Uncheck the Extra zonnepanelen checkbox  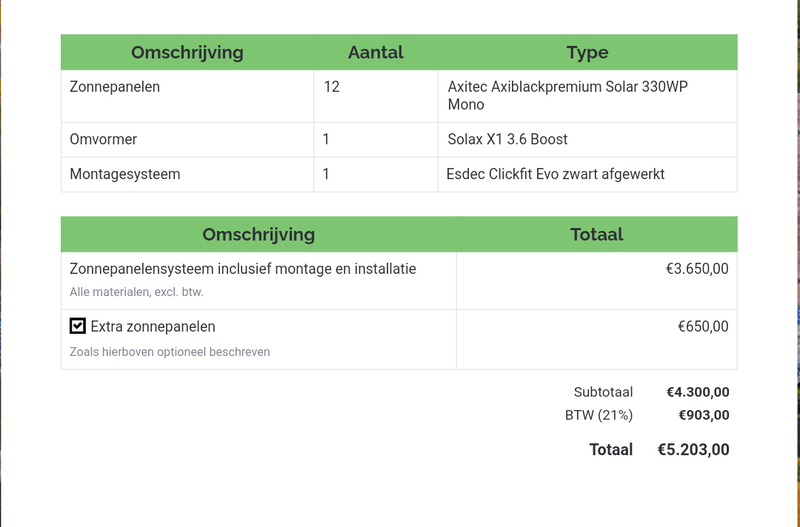[x=78, y=326]
